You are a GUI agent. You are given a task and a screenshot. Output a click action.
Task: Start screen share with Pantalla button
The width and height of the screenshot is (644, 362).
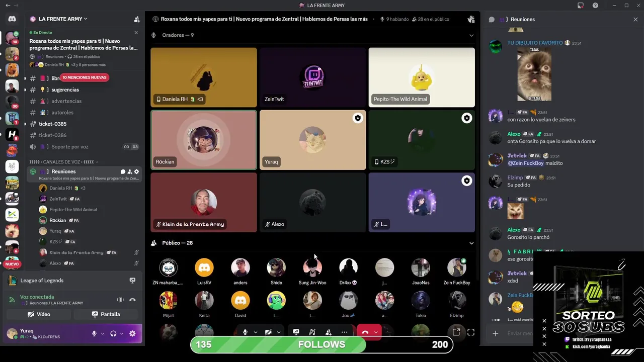106,314
